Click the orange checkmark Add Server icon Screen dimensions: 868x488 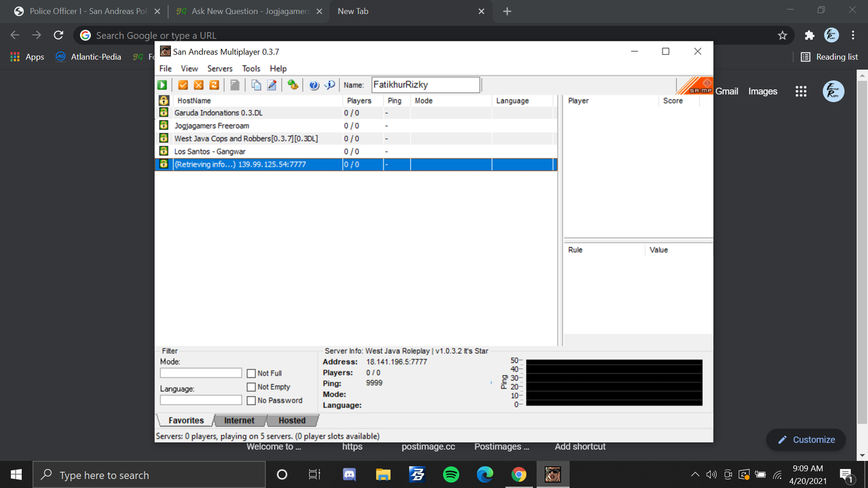pyautogui.click(x=183, y=85)
